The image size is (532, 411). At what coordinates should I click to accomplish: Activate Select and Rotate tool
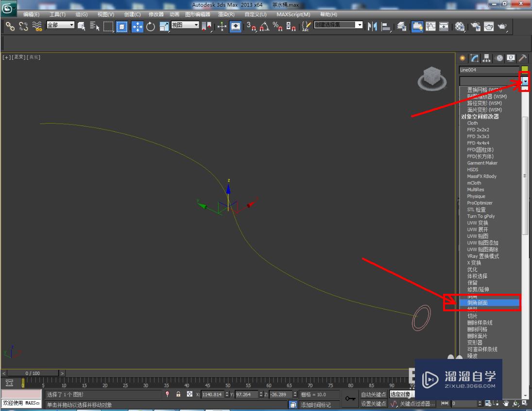point(151,26)
